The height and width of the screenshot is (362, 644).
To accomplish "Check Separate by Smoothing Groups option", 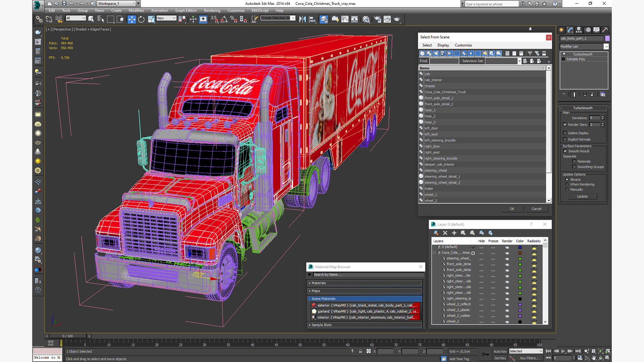I will [x=574, y=167].
